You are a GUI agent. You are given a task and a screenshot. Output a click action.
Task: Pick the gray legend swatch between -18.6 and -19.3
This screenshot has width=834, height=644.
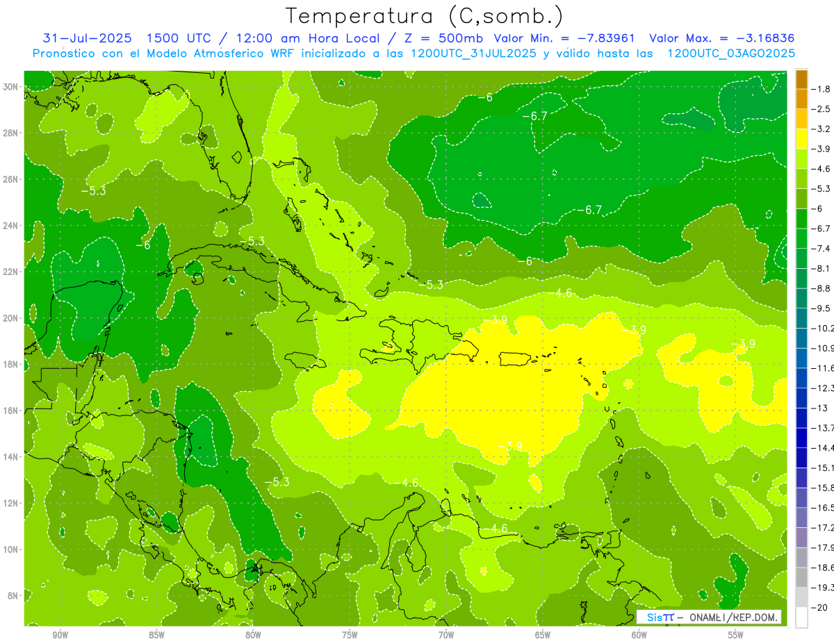[801, 577]
